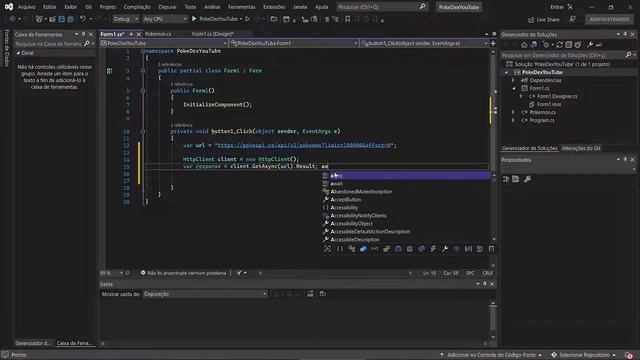This screenshot has width=640, height=360.
Task: Click the Undo arrow in the toolbar
Action: click(x=83, y=19)
